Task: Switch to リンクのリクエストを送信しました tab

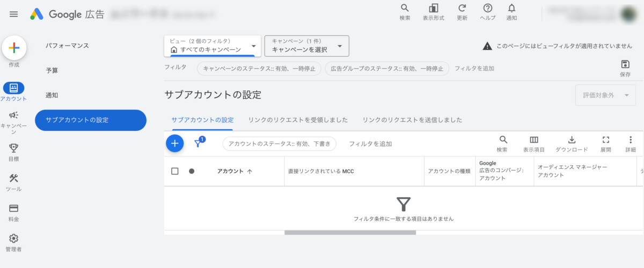Action: (x=412, y=120)
